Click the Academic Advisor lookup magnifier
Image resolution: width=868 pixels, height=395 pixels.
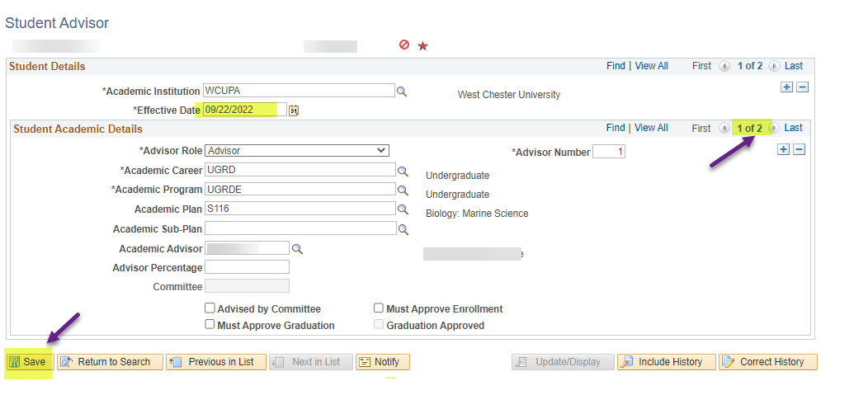pos(297,248)
